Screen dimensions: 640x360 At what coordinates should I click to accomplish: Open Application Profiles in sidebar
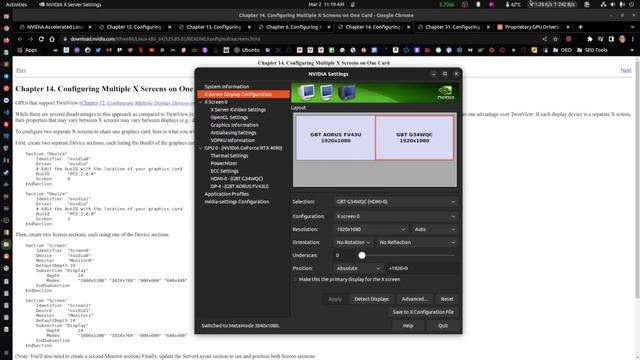tap(227, 194)
